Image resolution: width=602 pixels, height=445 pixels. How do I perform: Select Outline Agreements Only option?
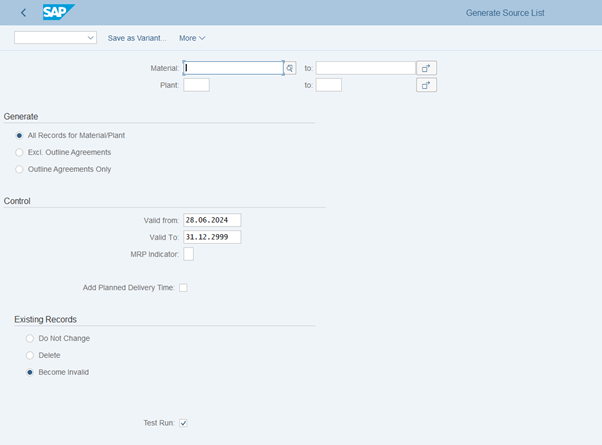tap(19, 169)
